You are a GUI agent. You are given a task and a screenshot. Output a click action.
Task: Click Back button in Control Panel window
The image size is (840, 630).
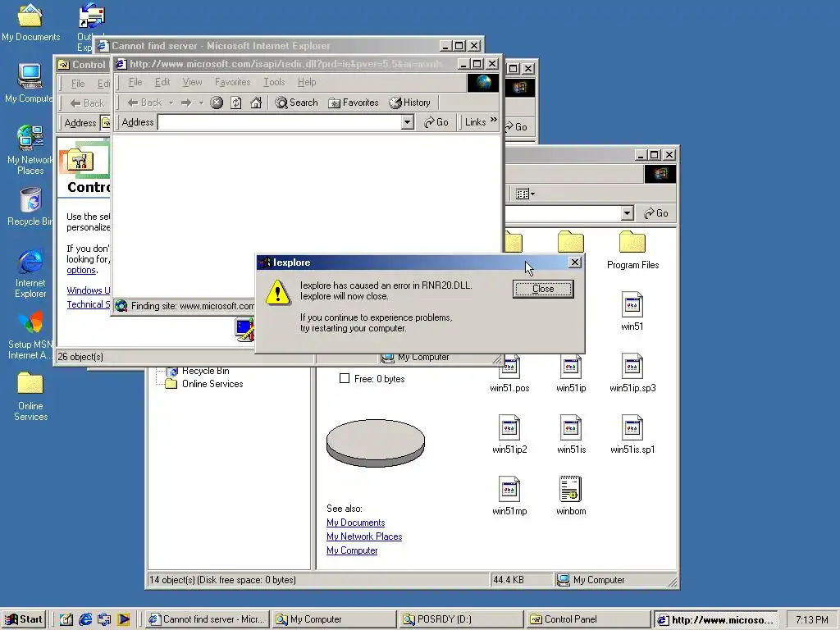(x=87, y=103)
